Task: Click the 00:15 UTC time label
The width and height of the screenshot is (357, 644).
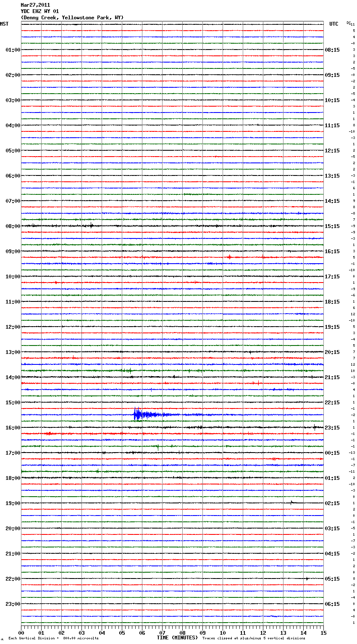Action: [x=332, y=453]
